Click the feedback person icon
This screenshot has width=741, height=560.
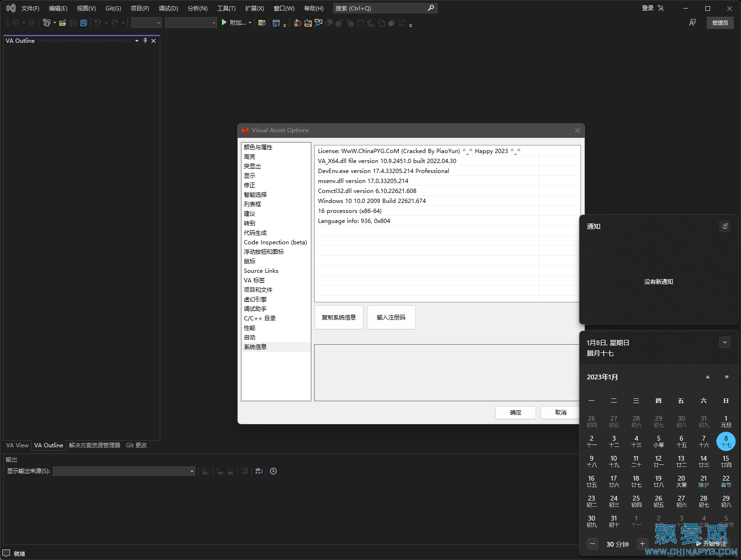(693, 22)
